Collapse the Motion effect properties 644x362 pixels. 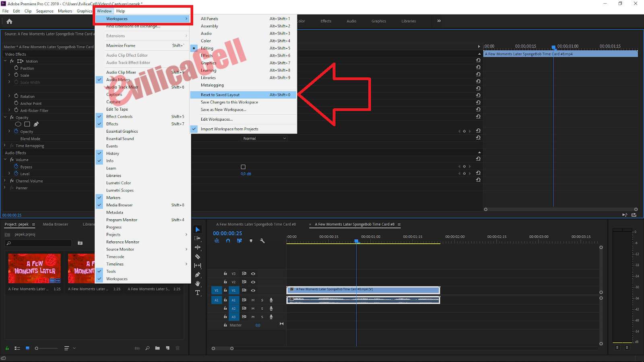5,61
